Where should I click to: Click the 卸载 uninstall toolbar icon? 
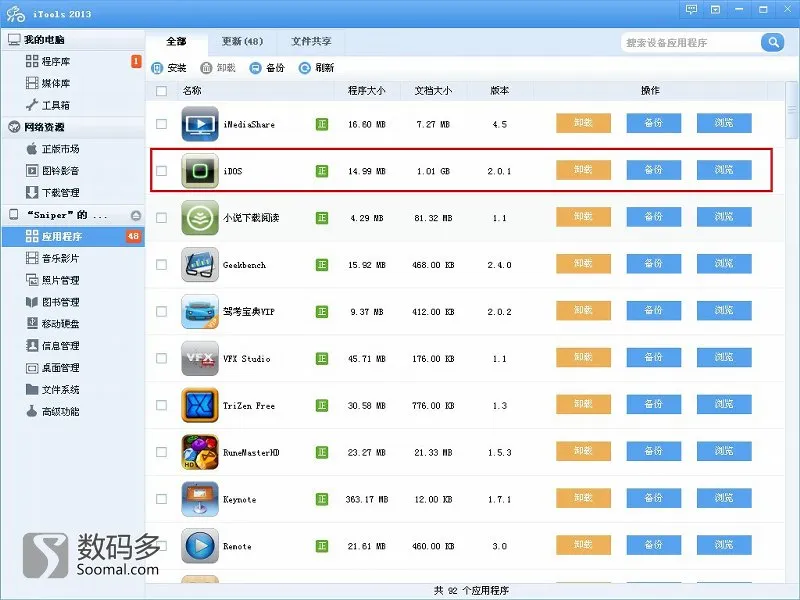tap(206, 68)
